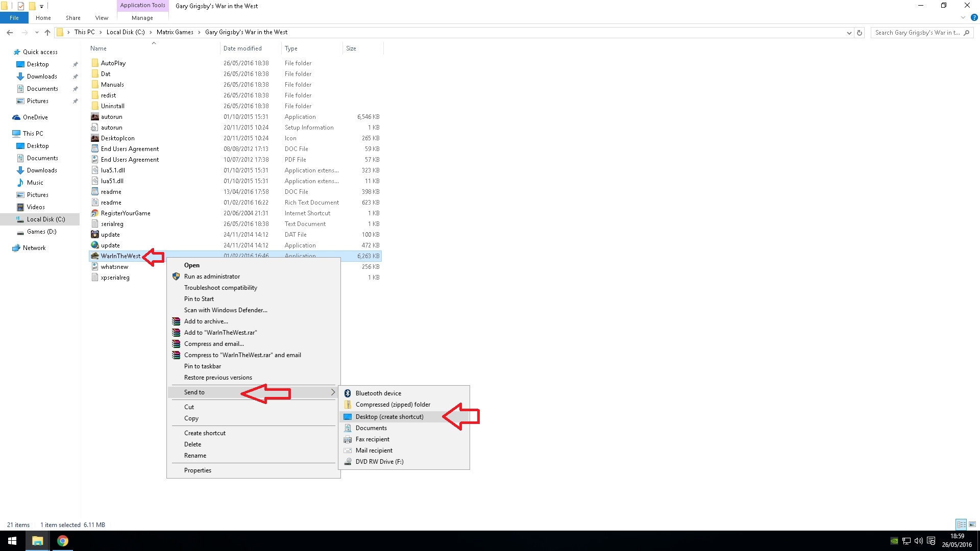Screen dimensions: 980x551
Task: Click the update DAT file icon
Action: [95, 235]
